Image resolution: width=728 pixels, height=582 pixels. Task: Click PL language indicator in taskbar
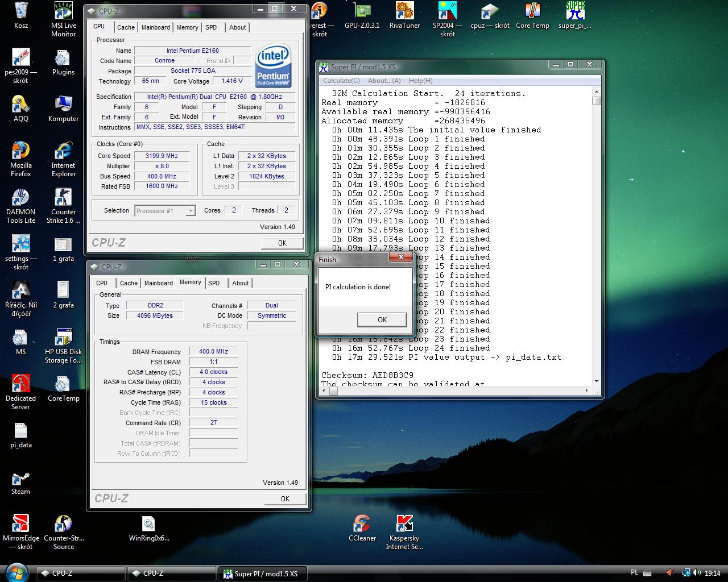634,573
